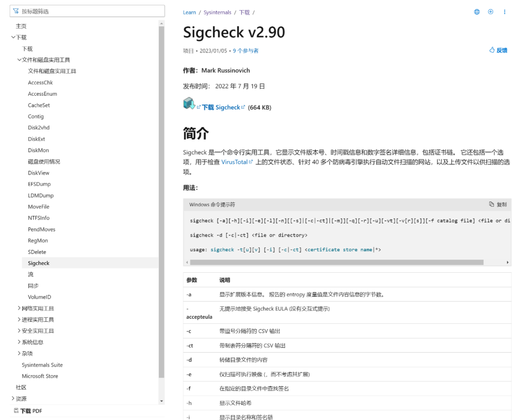Open EFSDump in the sidebar
This screenshot has height=420, width=520.
click(39, 184)
